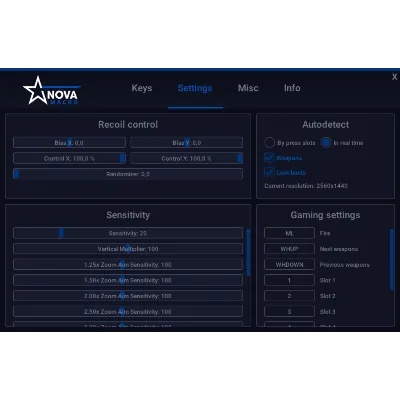Uncheck the Lock binds checkbox
400x400 pixels.
(x=269, y=172)
